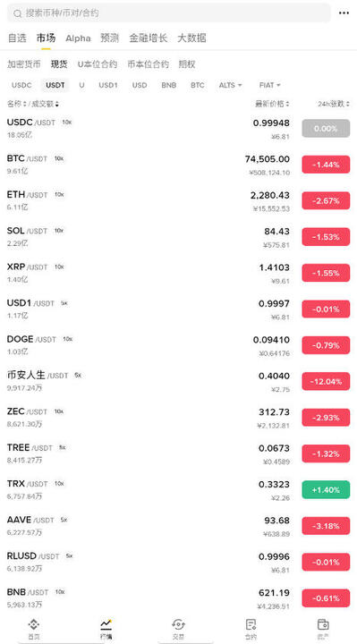Switch to the Alpha tab
Viewport: 357px width, 644px height.
point(78,38)
